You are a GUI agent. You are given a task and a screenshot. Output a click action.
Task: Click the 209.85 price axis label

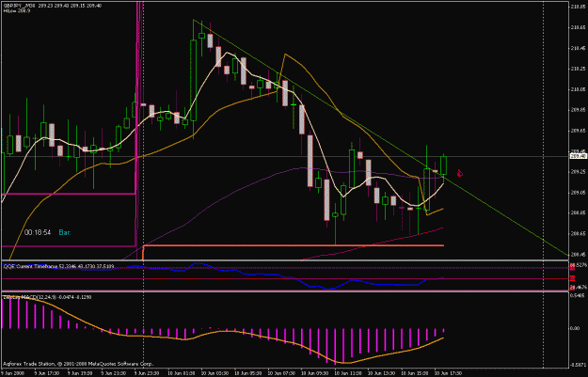[x=578, y=110]
